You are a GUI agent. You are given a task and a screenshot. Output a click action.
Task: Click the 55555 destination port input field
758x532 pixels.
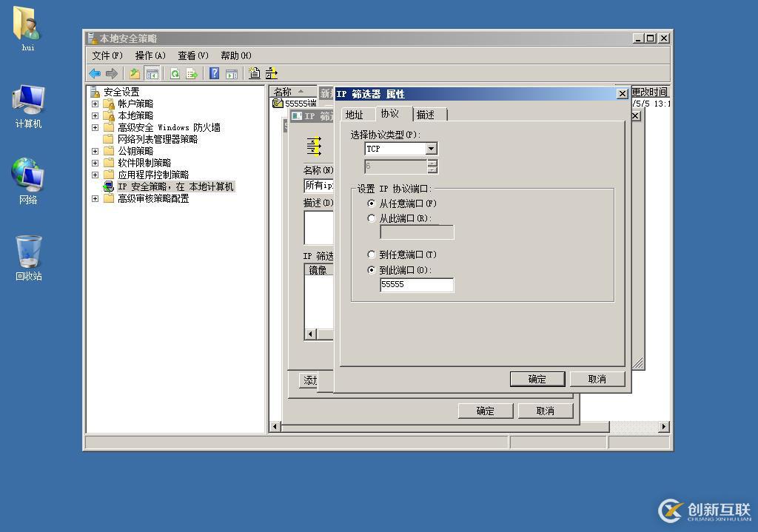[416, 285]
